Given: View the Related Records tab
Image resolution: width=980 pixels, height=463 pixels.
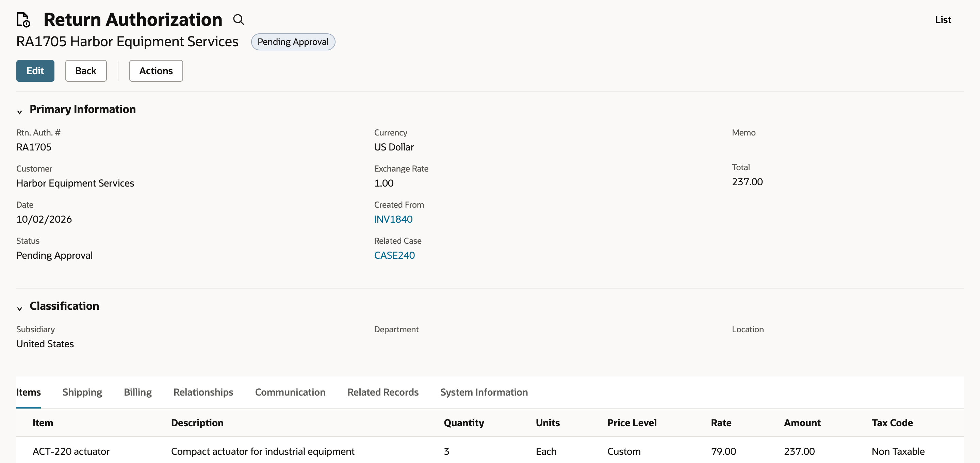Looking at the screenshot, I should pos(383,392).
